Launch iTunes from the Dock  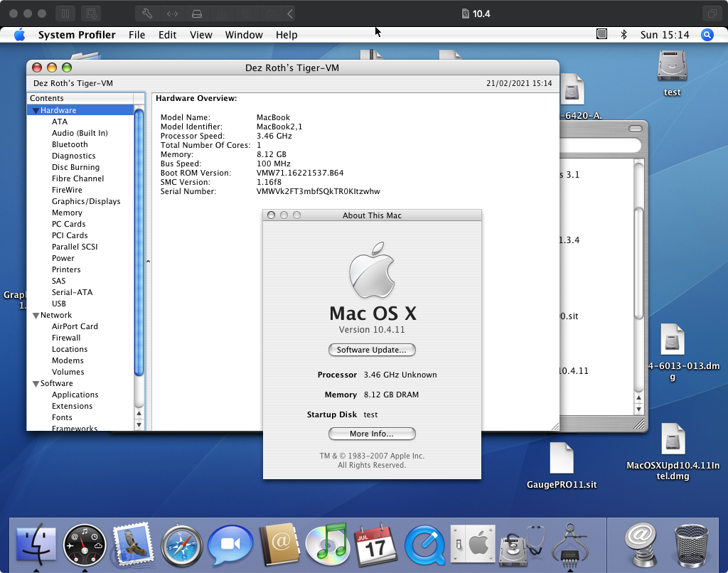coord(328,545)
